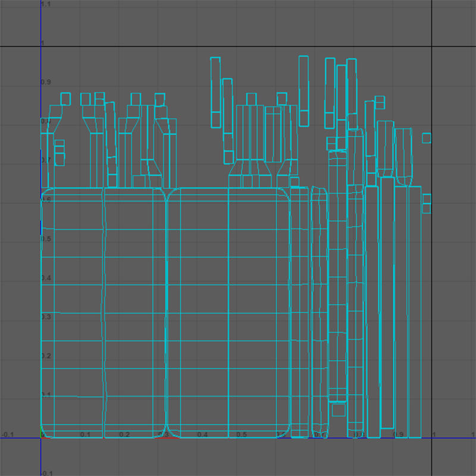This screenshot has height=476, width=476.
Task: Click the "0.9" grid label on the vertical axis
Action: click(46, 82)
